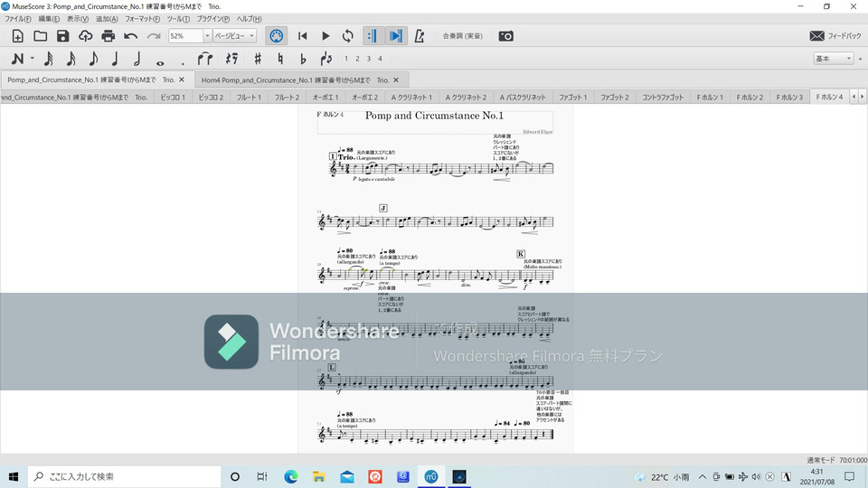The width and height of the screenshot is (868, 488).
Task: Switch to the オーボエ 1 part tab
Action: (x=325, y=98)
